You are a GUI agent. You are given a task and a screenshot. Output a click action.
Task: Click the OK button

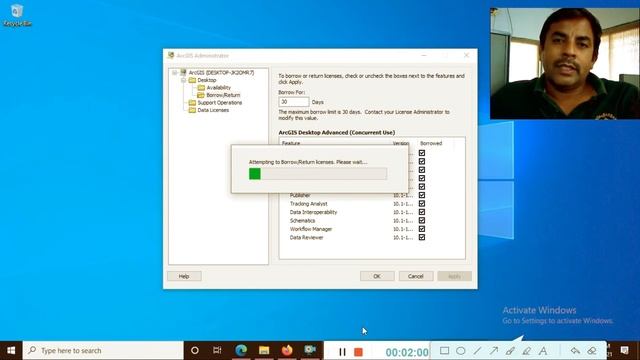pos(377,276)
